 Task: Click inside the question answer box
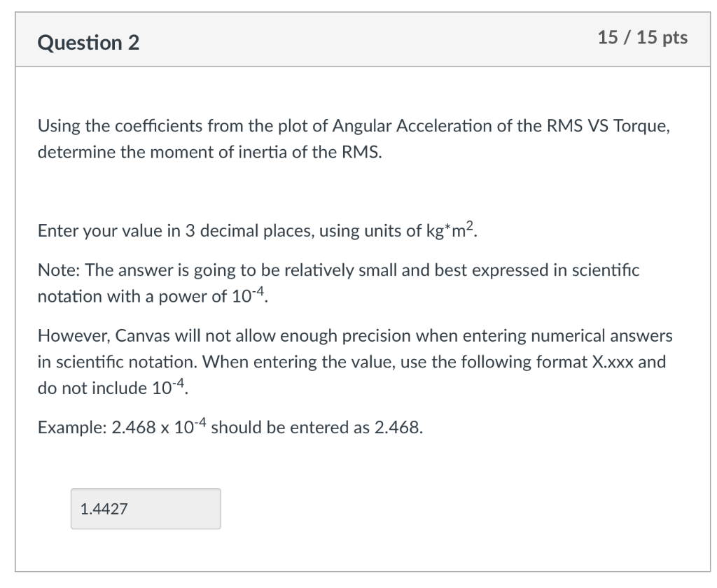(x=145, y=509)
